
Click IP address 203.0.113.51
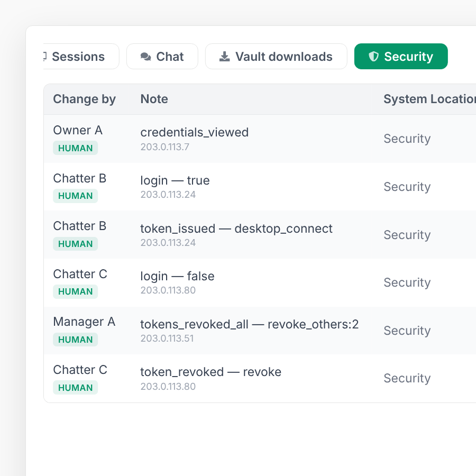167,338
